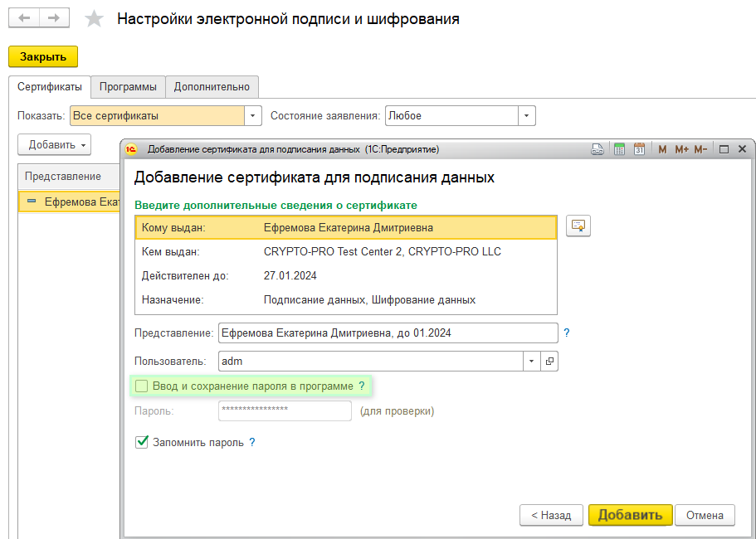756x539 pixels.
Task: Click into the Представление text field
Action: 387,333
